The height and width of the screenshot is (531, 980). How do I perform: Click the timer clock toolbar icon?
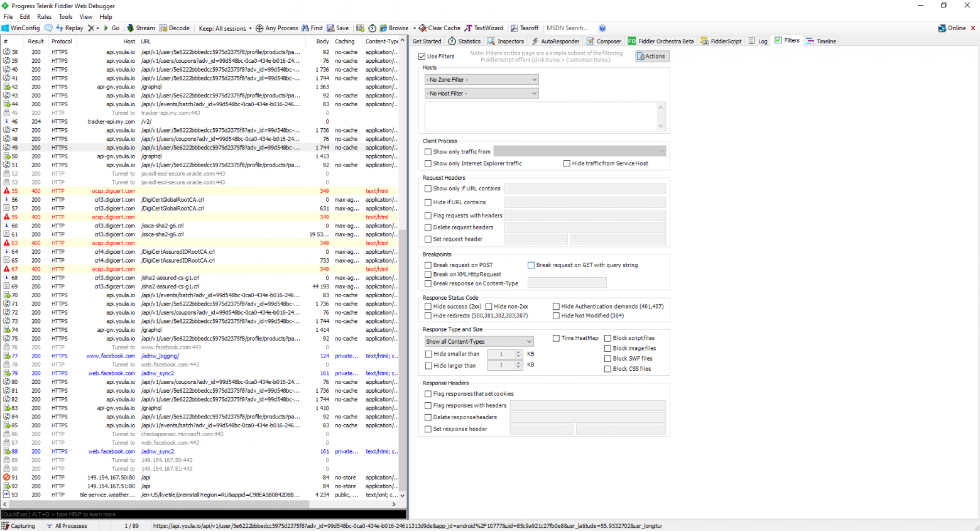372,28
